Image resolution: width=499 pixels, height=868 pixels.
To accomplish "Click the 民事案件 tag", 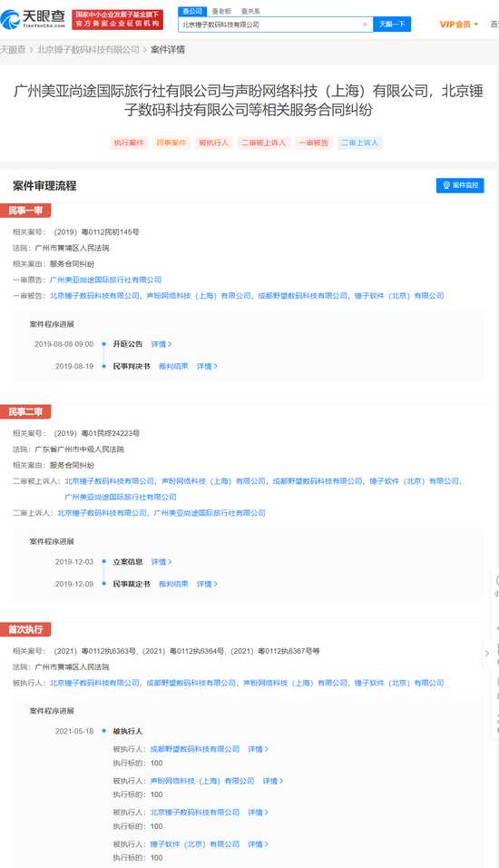I will (171, 143).
